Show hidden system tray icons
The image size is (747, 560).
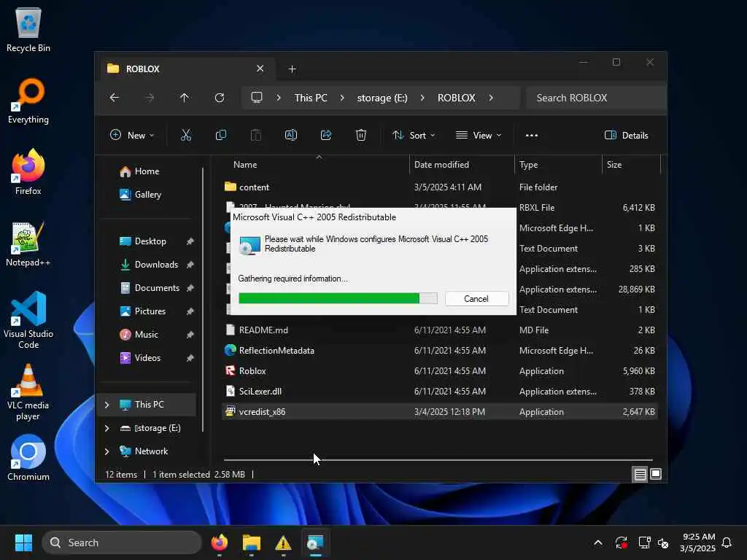click(598, 542)
